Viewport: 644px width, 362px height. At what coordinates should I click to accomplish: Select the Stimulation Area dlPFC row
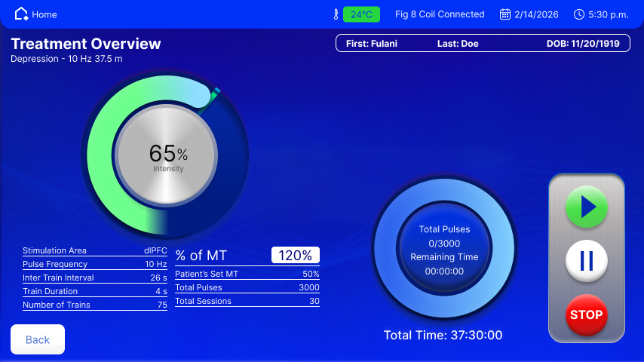tap(94, 250)
